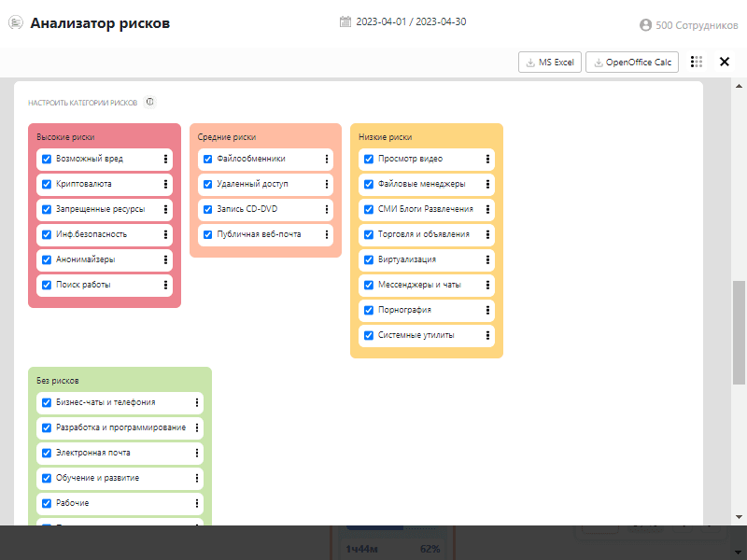Select the date range 2023-04-01 / 2023-04-30

(x=403, y=21)
